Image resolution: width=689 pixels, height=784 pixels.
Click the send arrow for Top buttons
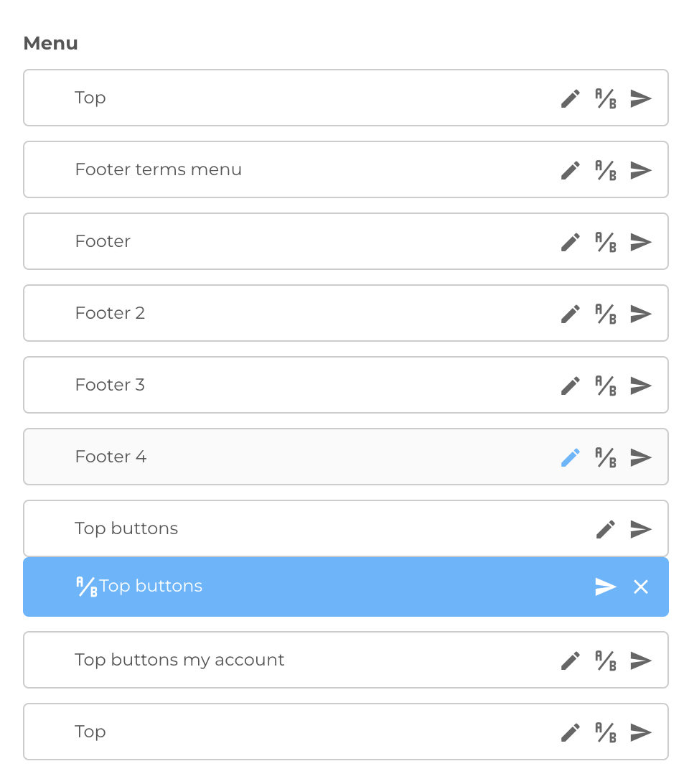pos(640,529)
